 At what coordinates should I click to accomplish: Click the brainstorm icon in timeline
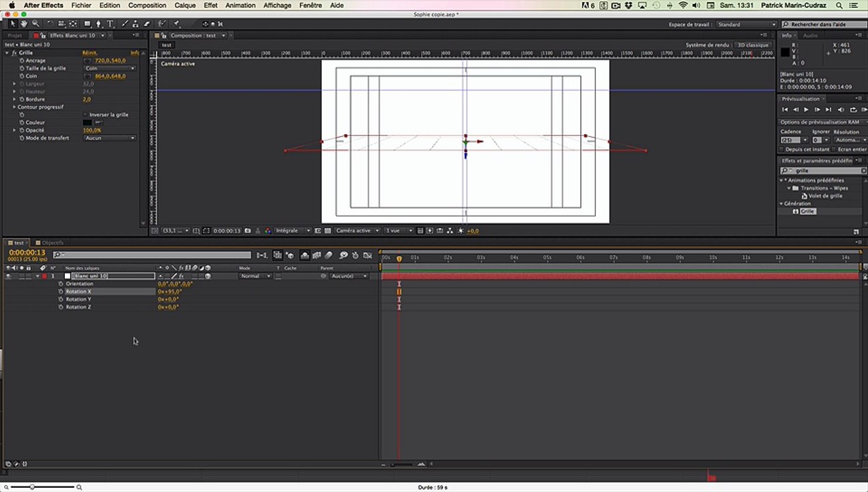pos(344,255)
